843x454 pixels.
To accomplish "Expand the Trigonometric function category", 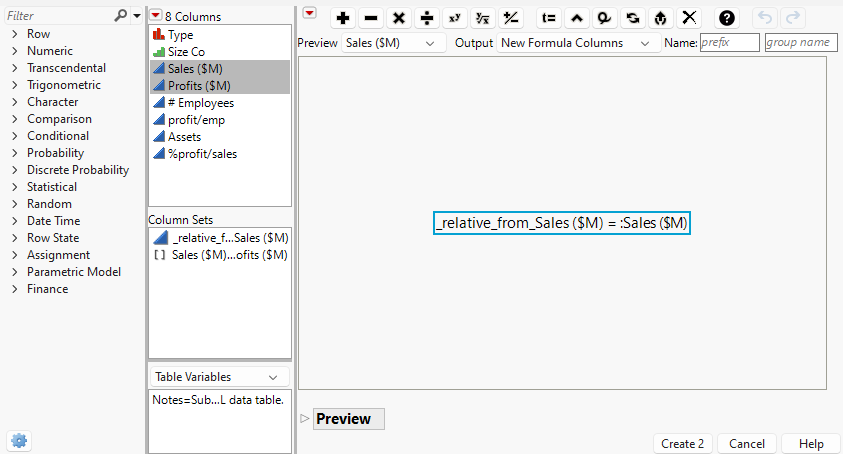I will (x=15, y=85).
